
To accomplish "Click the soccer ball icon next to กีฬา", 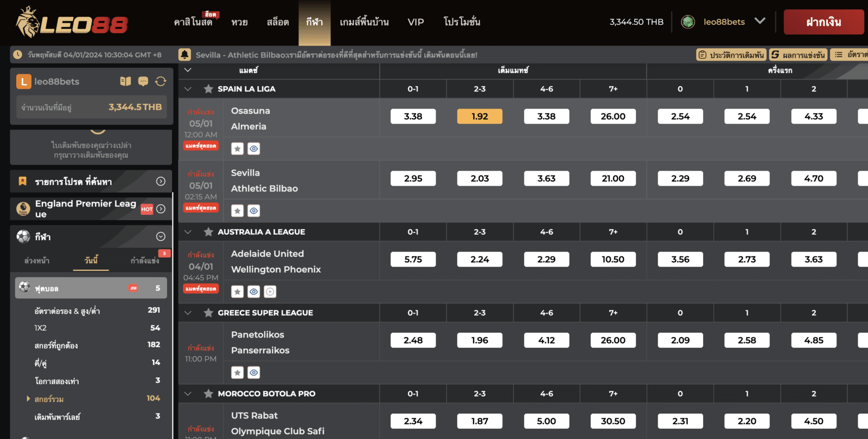I will 23,236.
